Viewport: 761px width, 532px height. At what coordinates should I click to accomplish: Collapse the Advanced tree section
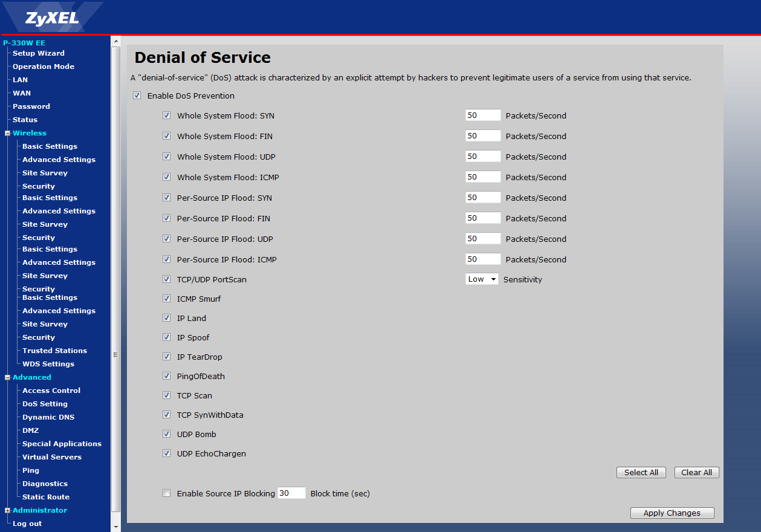coord(8,377)
